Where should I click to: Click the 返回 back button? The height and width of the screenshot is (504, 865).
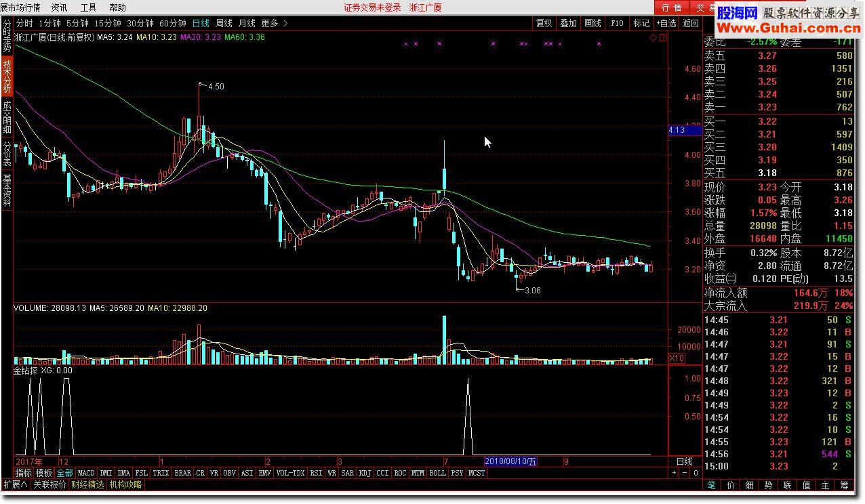coord(691,23)
